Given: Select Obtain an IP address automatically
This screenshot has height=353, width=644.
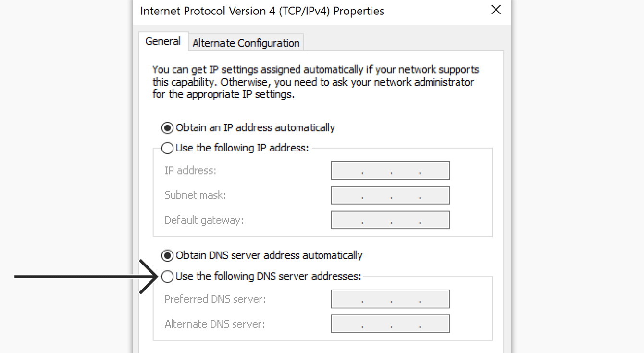Looking at the screenshot, I should click(x=167, y=128).
